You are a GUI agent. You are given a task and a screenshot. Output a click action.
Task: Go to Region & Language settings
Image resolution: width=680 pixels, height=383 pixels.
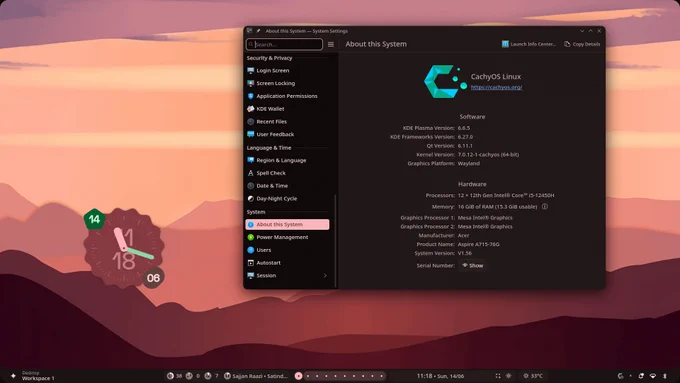(287, 160)
